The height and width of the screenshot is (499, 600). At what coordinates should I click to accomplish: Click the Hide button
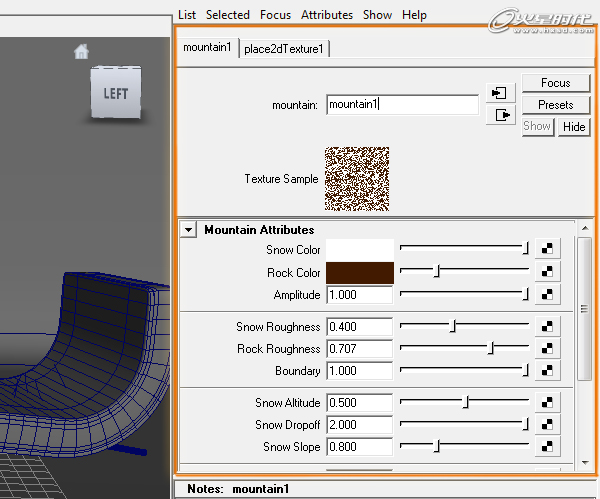[574, 126]
